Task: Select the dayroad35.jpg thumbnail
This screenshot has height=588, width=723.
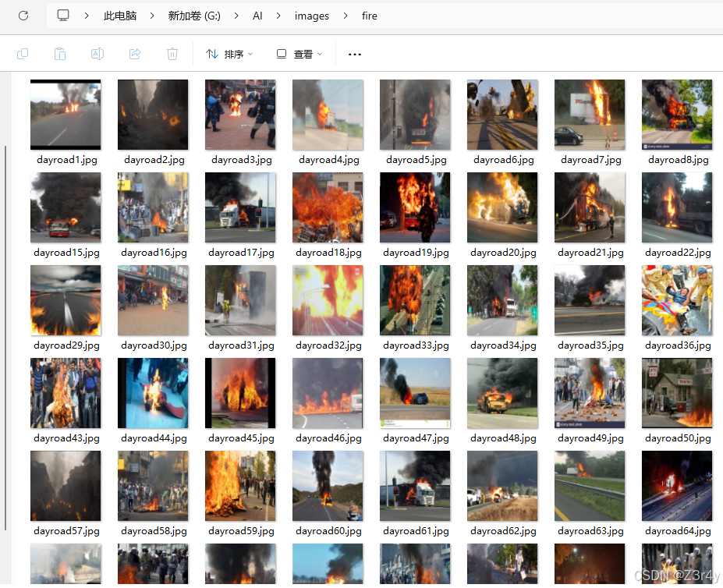Action: pos(590,300)
